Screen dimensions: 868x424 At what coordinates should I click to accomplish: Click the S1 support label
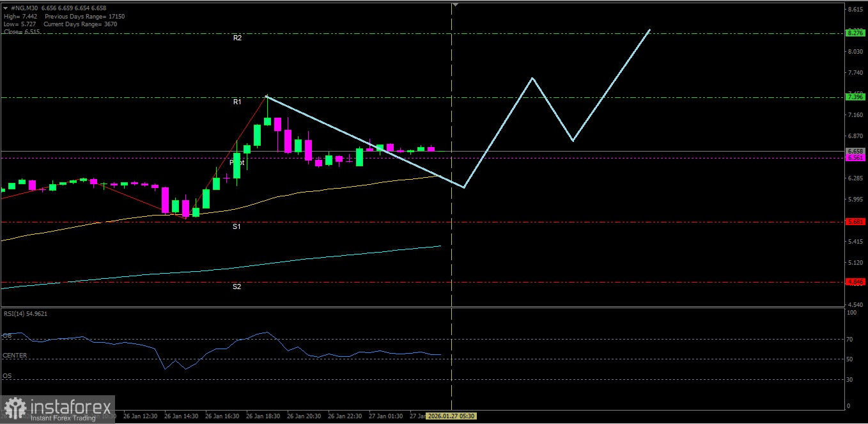pos(236,226)
